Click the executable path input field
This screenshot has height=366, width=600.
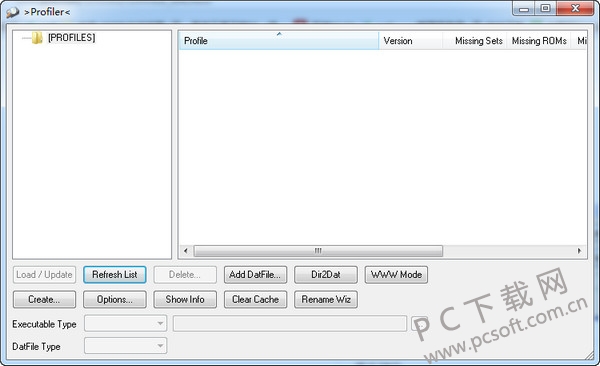pyautogui.click(x=290, y=324)
